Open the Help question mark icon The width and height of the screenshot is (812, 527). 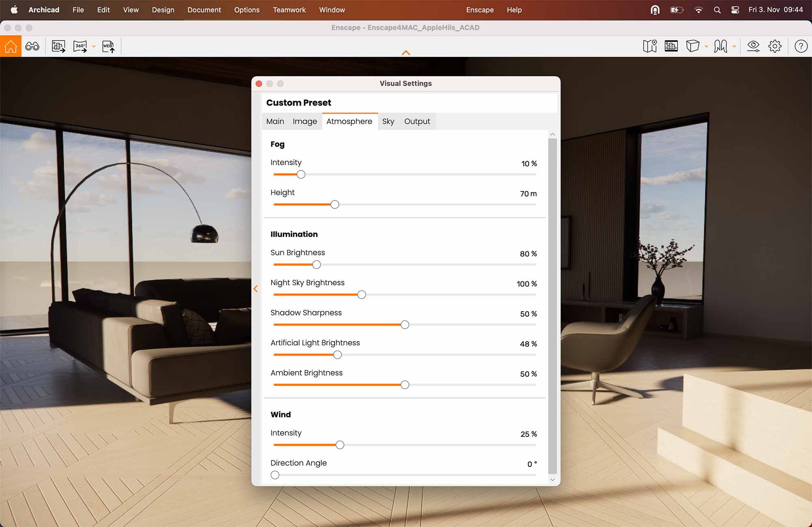coord(801,46)
